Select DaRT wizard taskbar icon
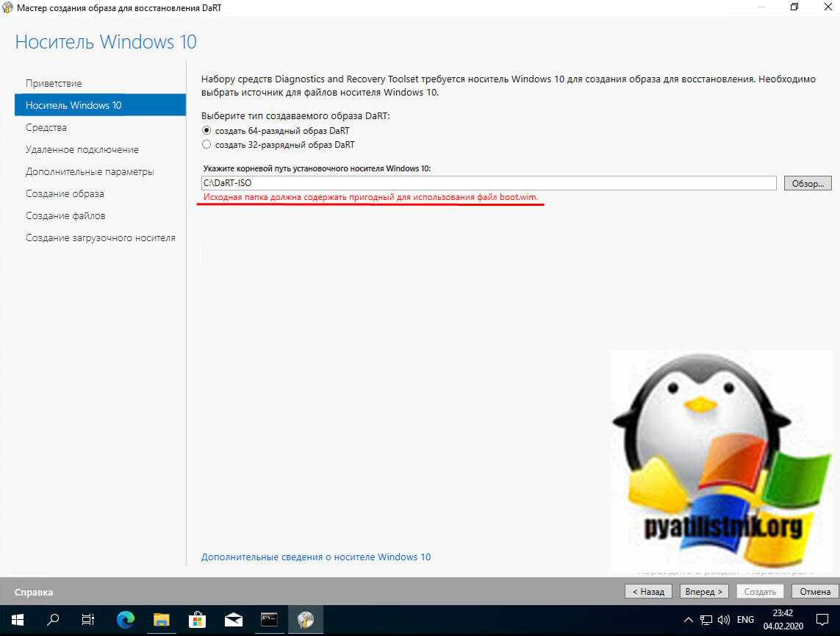This screenshot has height=636, width=840. point(306,620)
